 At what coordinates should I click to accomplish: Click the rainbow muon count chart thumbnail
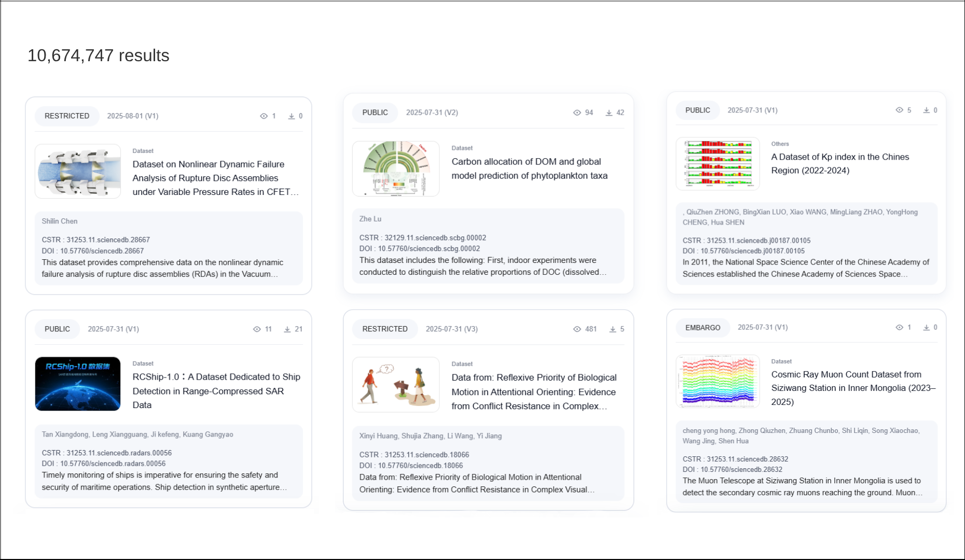[x=718, y=381]
